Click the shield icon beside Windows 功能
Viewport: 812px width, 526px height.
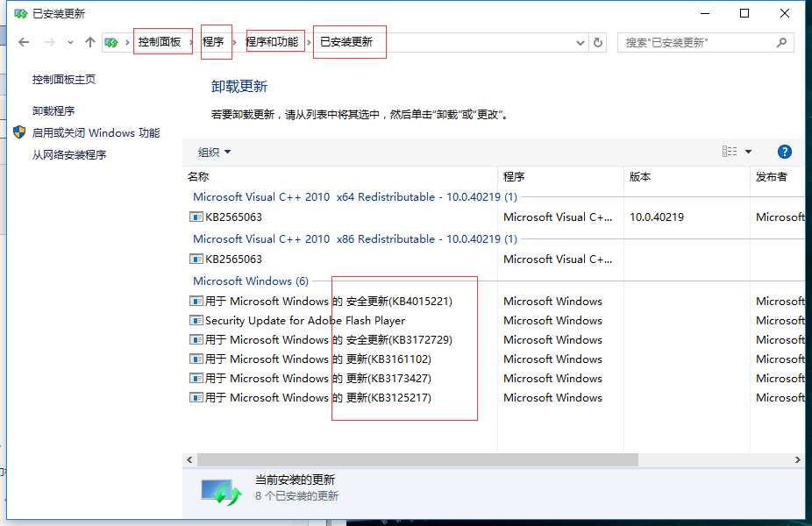click(19, 132)
